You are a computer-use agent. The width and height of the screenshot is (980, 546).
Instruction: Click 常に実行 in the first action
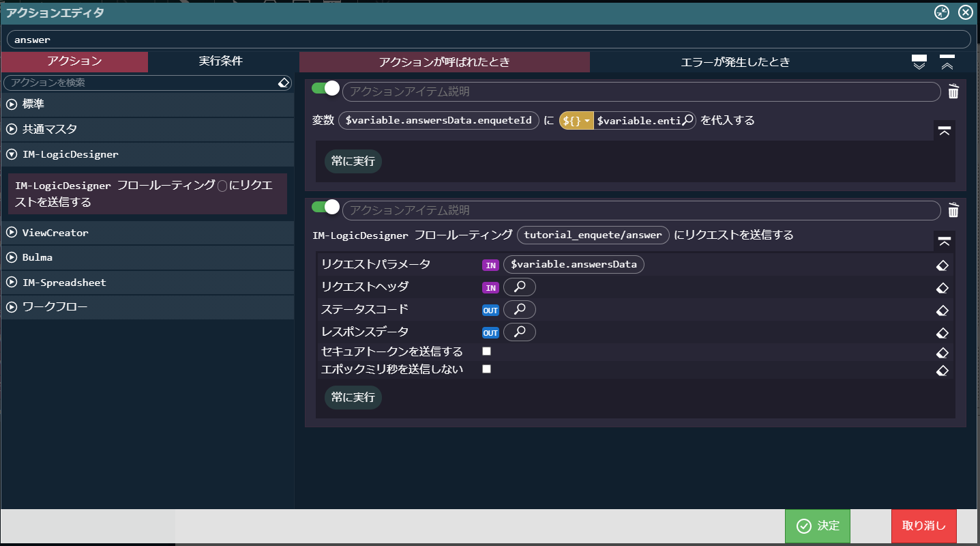tap(353, 161)
